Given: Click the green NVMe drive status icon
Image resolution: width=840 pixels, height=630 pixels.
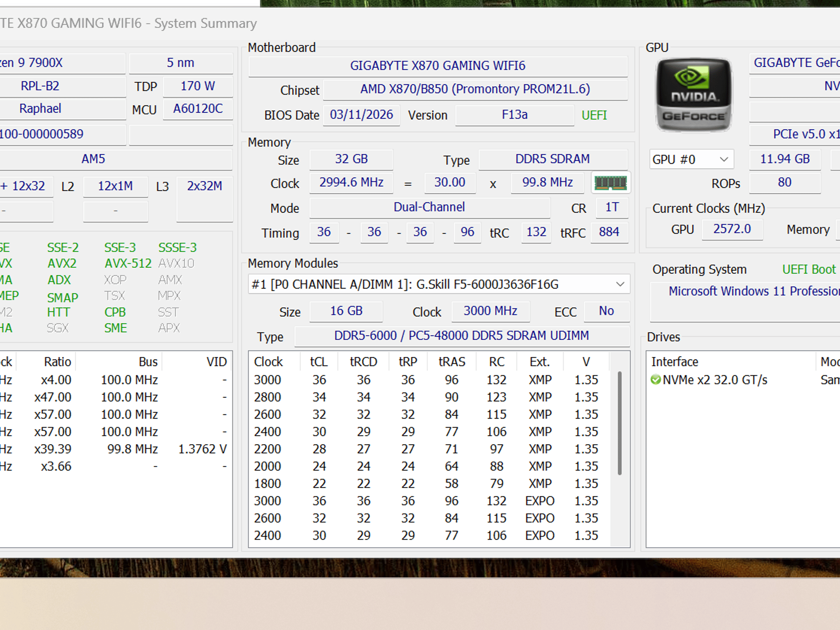Looking at the screenshot, I should click(656, 380).
